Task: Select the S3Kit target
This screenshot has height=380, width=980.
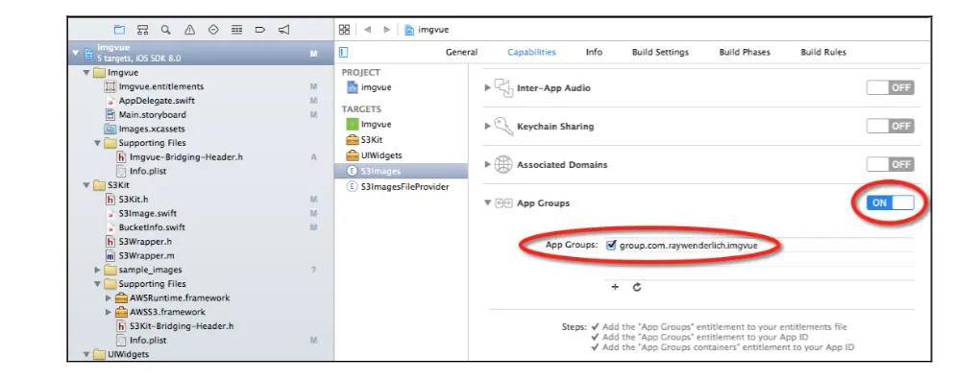Action: coord(364,140)
